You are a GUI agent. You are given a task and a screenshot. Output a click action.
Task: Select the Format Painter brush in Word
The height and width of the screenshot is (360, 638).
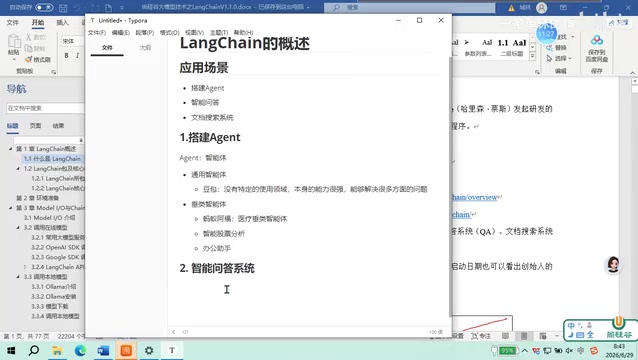(28, 59)
